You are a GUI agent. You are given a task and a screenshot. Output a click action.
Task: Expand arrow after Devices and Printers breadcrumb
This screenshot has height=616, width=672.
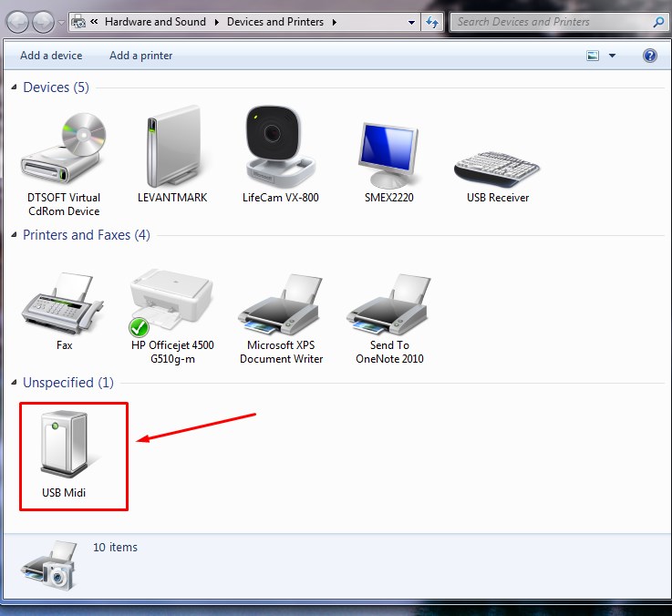(x=335, y=22)
